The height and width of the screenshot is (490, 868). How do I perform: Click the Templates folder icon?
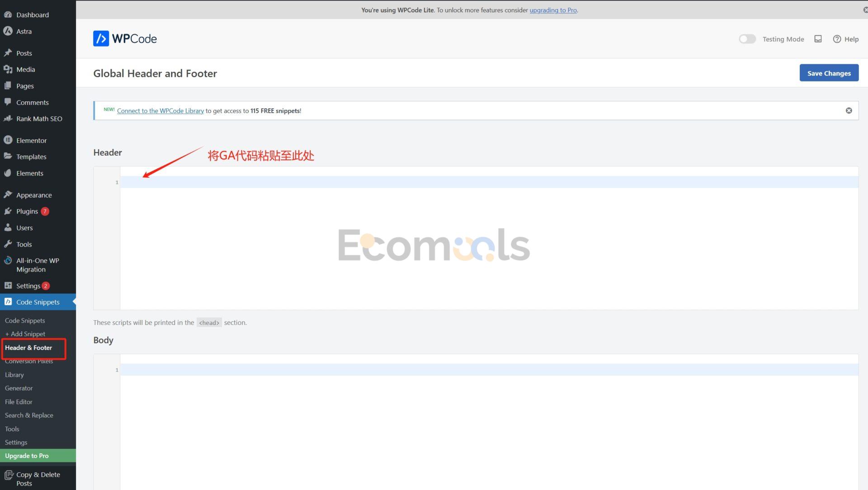tap(8, 157)
